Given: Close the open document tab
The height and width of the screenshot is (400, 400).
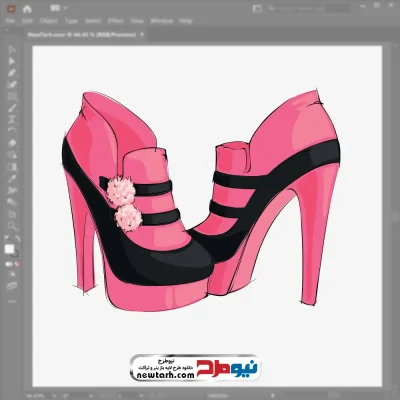Looking at the screenshot, I should 142,34.
